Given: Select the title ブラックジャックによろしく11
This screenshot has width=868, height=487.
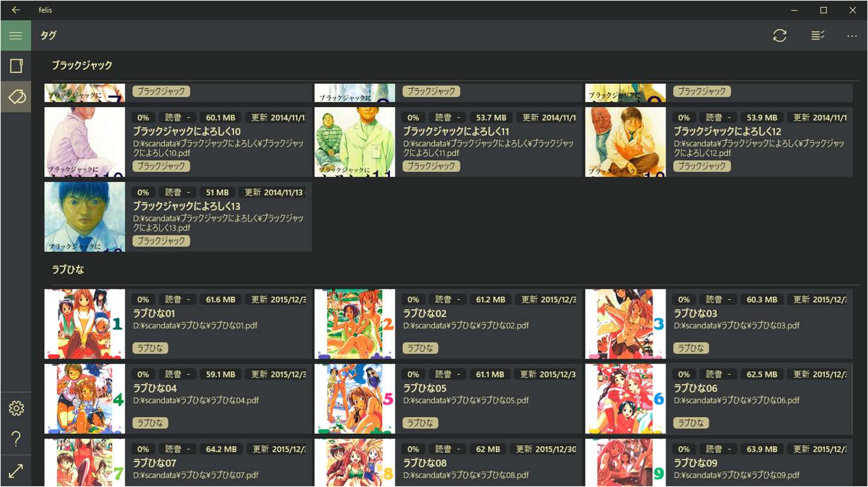Looking at the screenshot, I should pos(456,131).
